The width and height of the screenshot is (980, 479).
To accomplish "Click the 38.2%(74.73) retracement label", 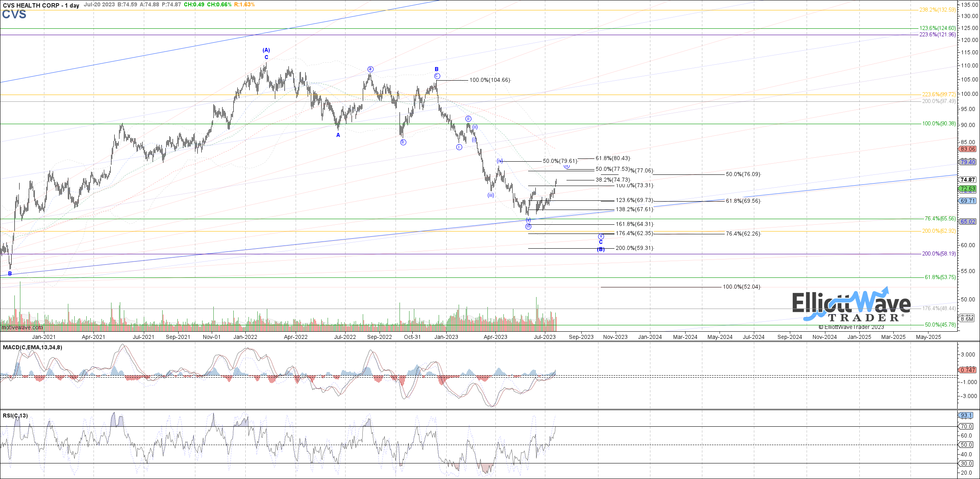I will 613,180.
